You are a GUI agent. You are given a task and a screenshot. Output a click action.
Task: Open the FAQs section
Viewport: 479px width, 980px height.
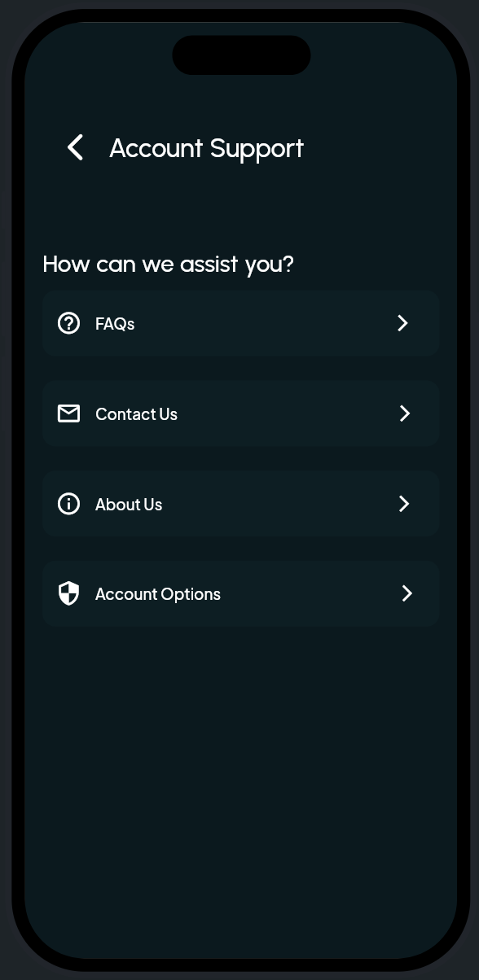click(x=240, y=323)
